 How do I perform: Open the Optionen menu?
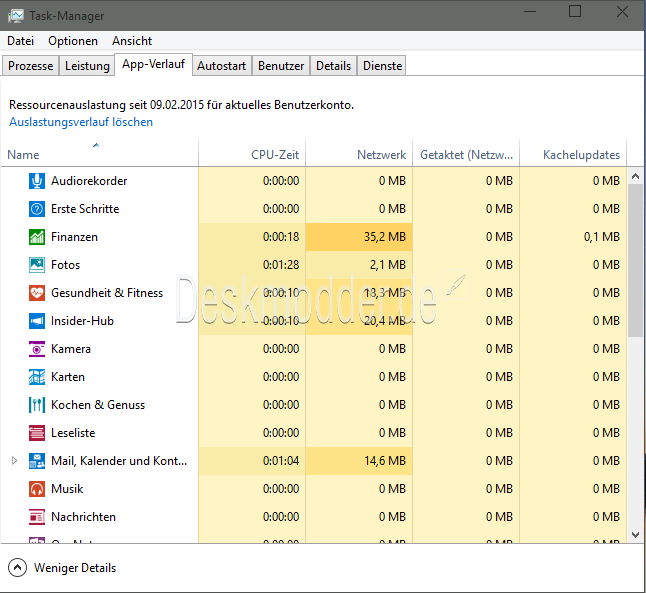[x=73, y=41]
